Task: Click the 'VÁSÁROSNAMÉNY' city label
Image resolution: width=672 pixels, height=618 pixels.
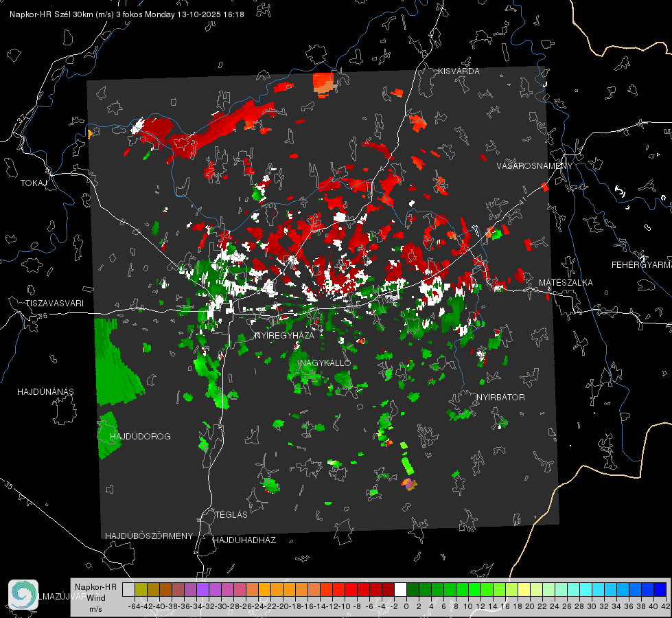Action: (x=535, y=166)
